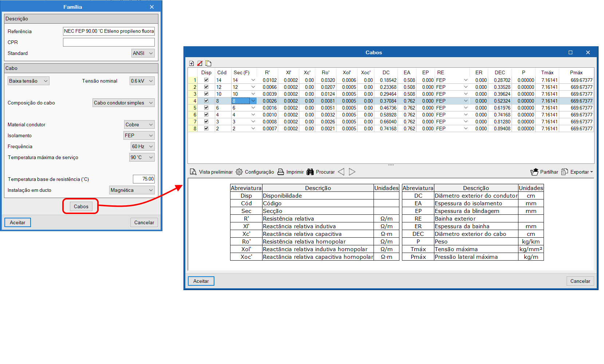
Task: Click Cancelar in the Família dialog
Action: click(x=144, y=222)
